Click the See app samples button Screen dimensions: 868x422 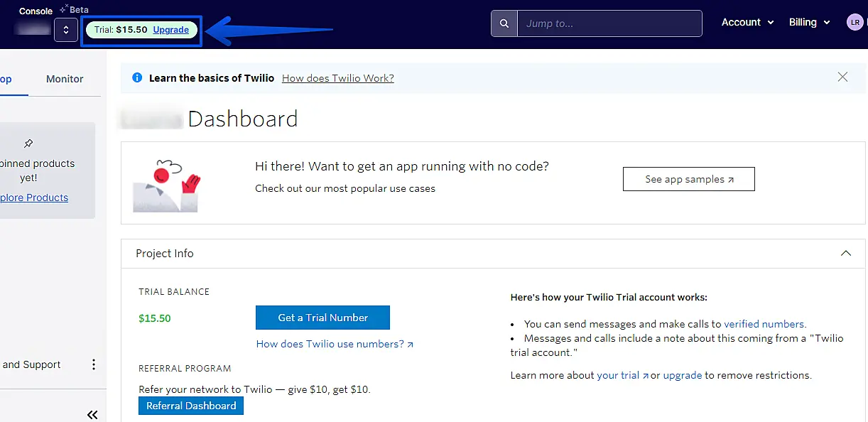click(x=688, y=179)
